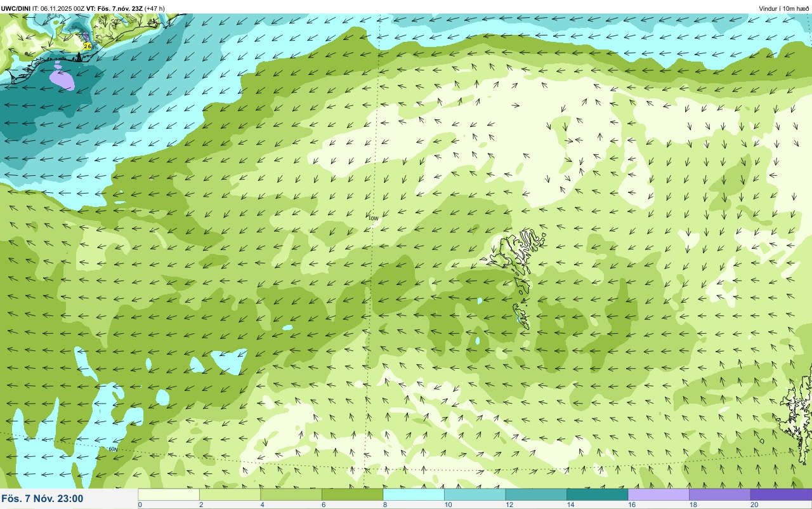Select the palest yellow 0–2 legend swatch
Viewport: 812px width, 509px height.
[169, 494]
